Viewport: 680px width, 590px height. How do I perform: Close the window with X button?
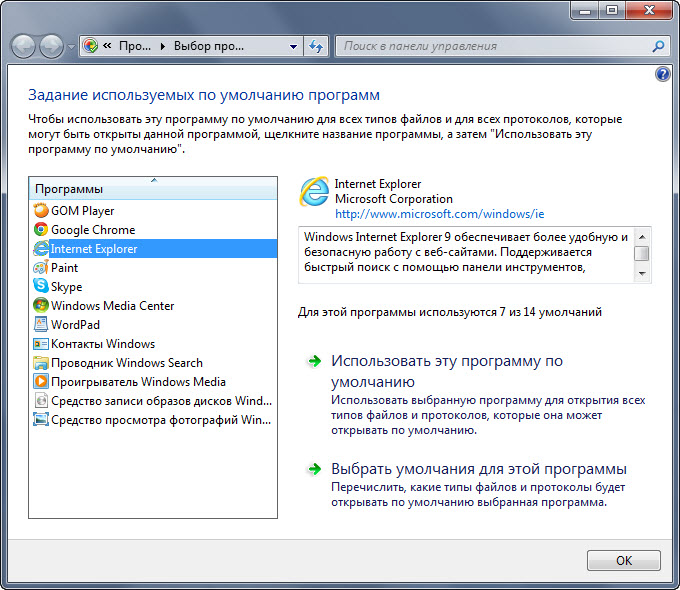(x=649, y=10)
